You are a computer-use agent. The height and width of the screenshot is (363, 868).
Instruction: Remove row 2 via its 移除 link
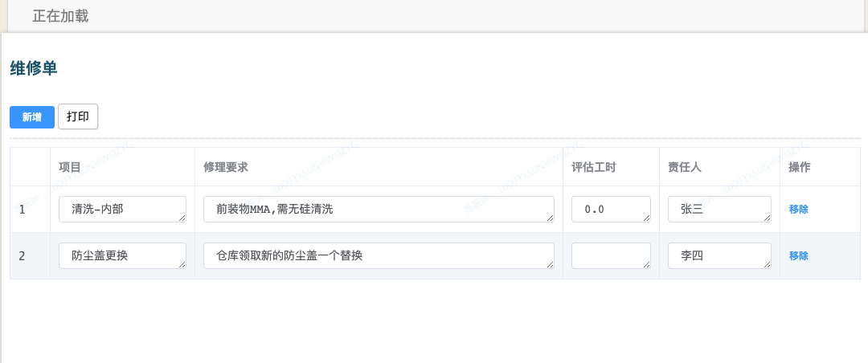tap(799, 255)
